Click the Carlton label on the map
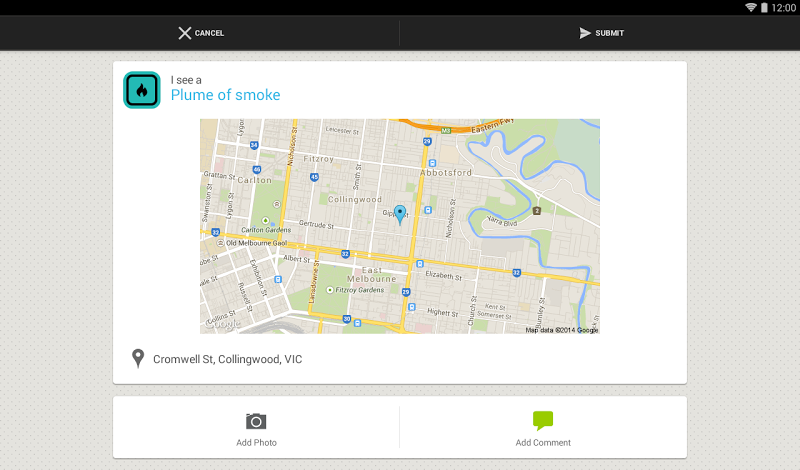The width and height of the screenshot is (800, 470). [x=255, y=180]
